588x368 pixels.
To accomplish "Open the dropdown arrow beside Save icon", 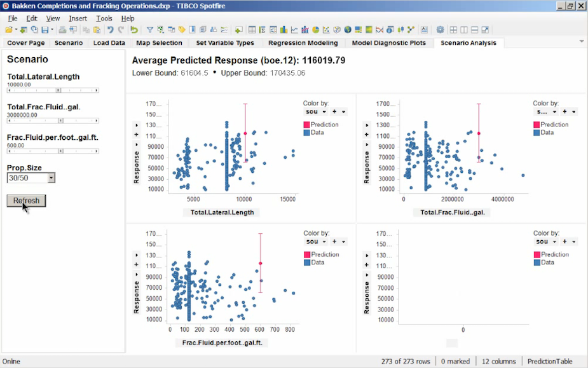I will [52, 30].
